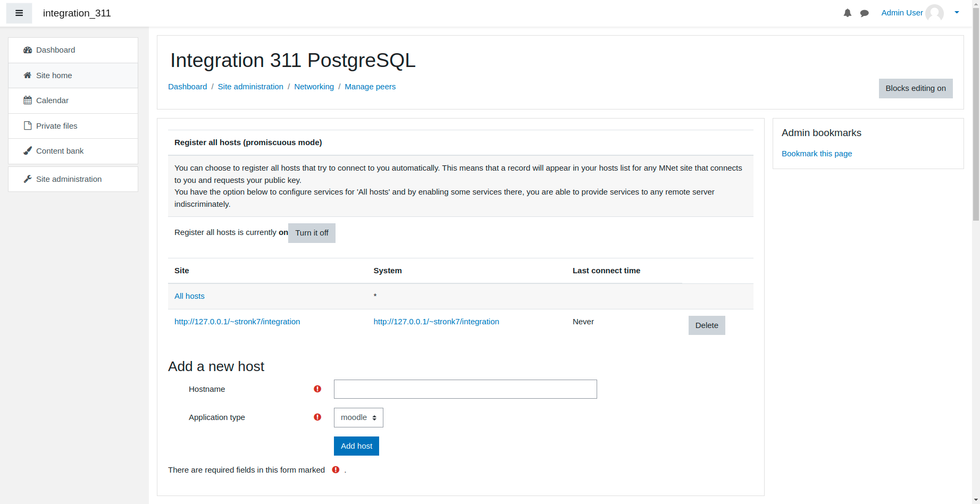Click the Dashboard gauge icon
The height and width of the screenshot is (504, 980).
click(28, 50)
